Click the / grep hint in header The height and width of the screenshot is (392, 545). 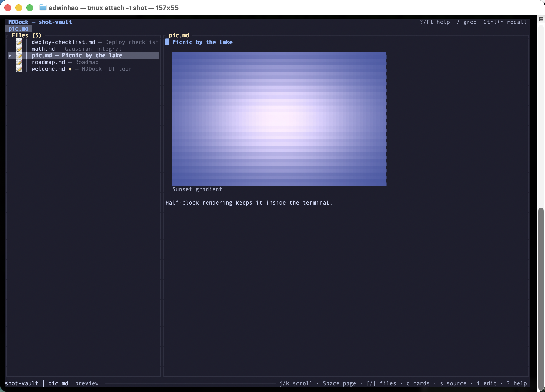467,22
